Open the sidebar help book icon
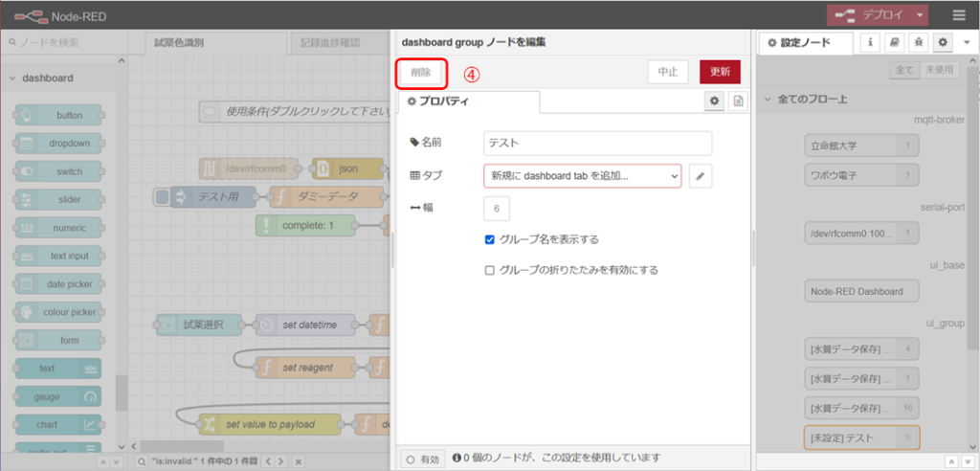980x471 pixels. tap(894, 43)
